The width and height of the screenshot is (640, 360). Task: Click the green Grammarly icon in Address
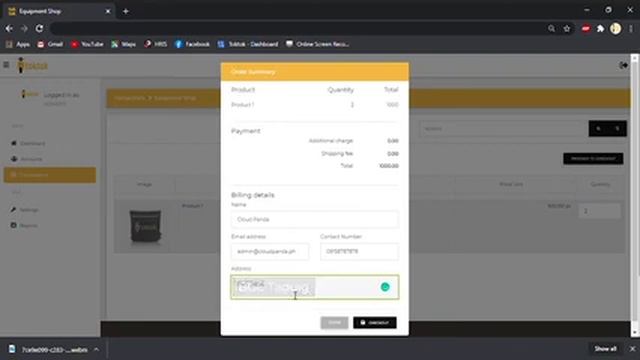pyautogui.click(x=385, y=287)
